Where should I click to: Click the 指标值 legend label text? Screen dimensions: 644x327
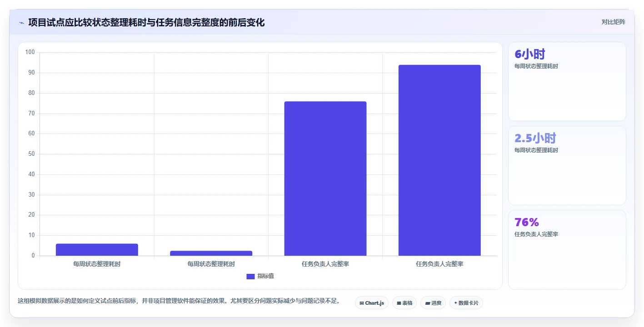tap(265, 276)
